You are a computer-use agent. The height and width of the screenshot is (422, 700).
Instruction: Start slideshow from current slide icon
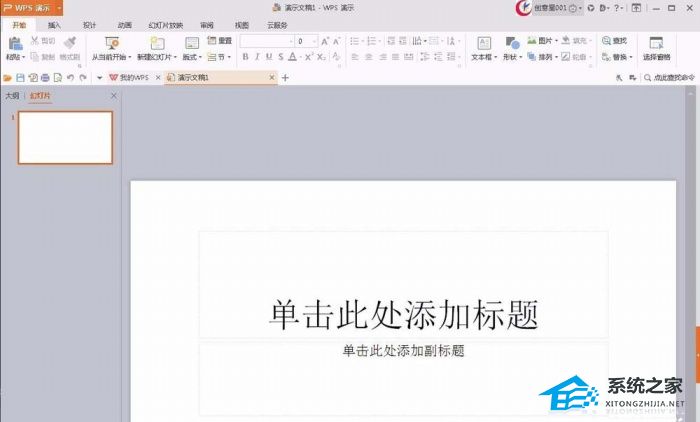pos(112,43)
